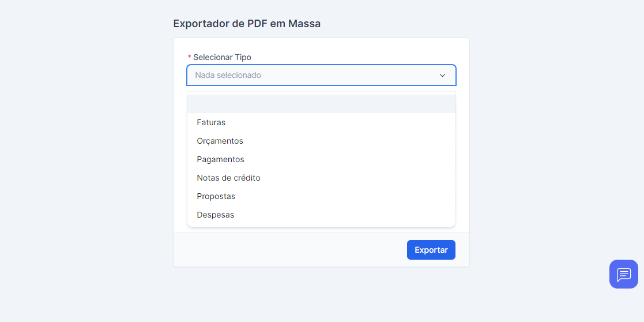Image resolution: width=644 pixels, height=322 pixels.
Task: Click the "Exportador de PDF em Massa" heading
Action: [247, 24]
